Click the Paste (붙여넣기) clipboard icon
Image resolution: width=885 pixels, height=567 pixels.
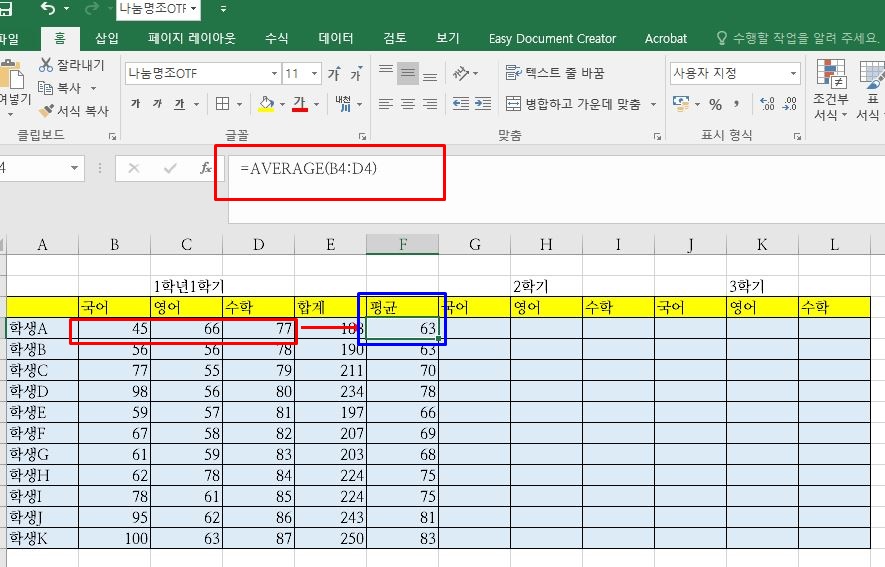(x=12, y=74)
